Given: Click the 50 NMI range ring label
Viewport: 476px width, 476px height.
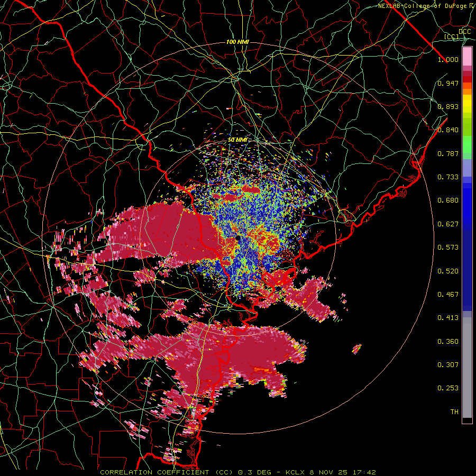Looking at the screenshot, I should tap(237, 140).
